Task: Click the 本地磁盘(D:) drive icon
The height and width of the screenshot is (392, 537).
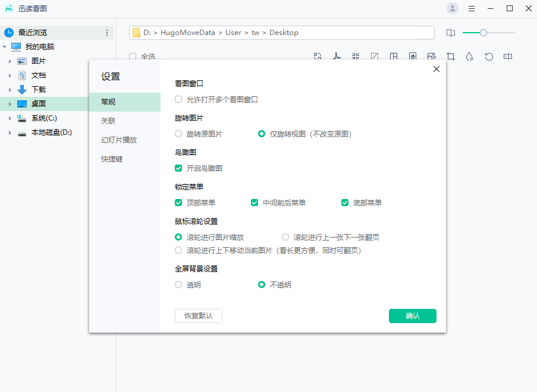Action: 22,133
